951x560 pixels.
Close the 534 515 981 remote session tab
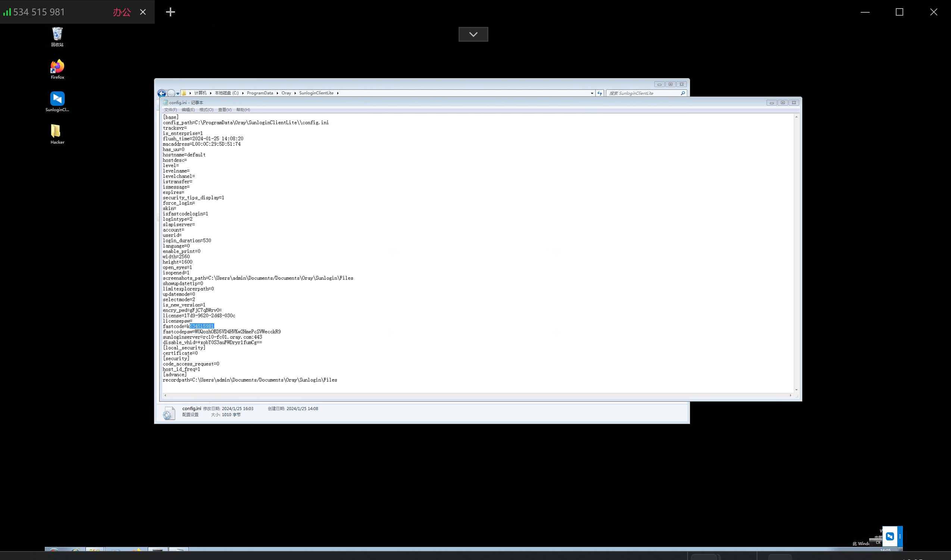click(143, 12)
